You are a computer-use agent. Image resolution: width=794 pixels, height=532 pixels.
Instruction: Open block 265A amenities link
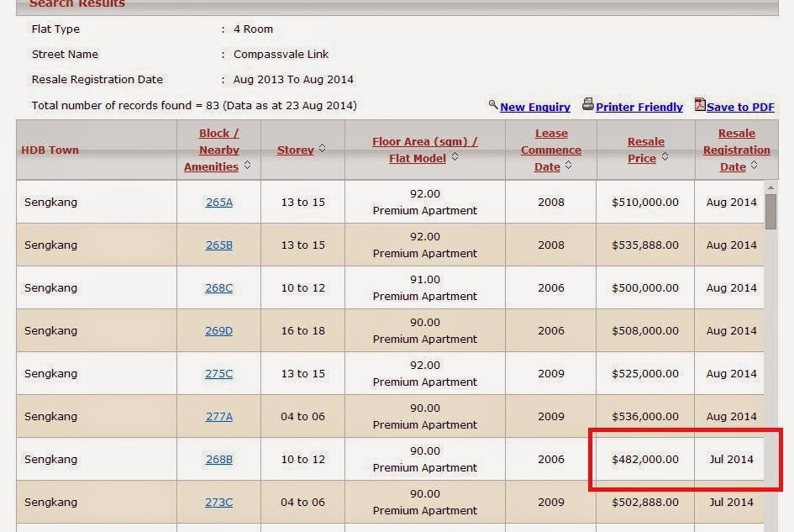tap(218, 203)
